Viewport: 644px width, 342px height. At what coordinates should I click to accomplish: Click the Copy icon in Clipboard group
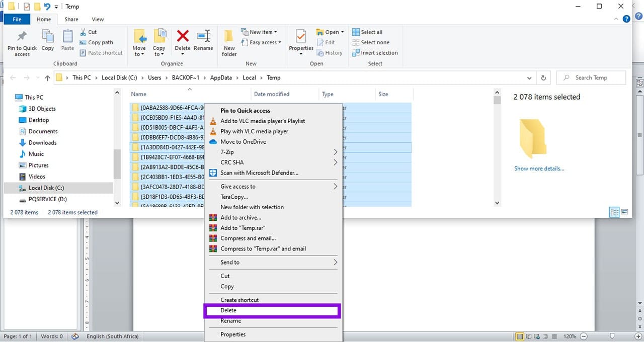coord(48,41)
